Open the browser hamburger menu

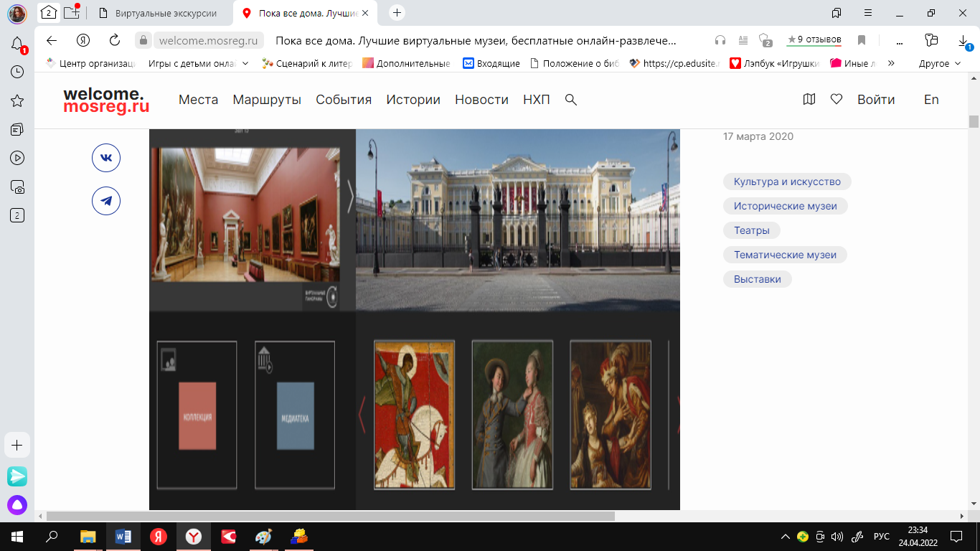[x=868, y=12]
